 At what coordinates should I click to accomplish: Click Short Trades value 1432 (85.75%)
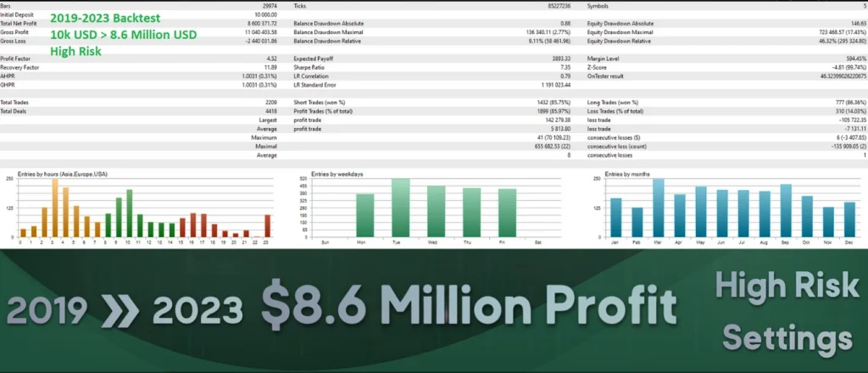554,103
